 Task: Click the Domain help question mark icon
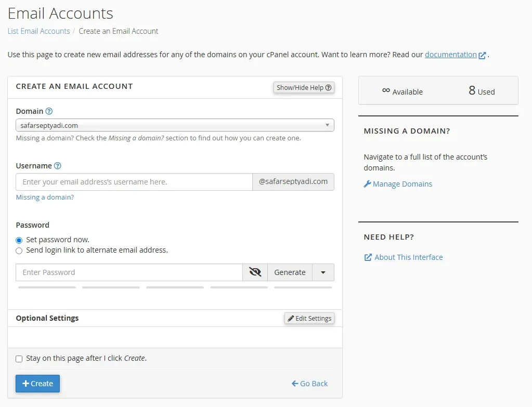point(49,111)
